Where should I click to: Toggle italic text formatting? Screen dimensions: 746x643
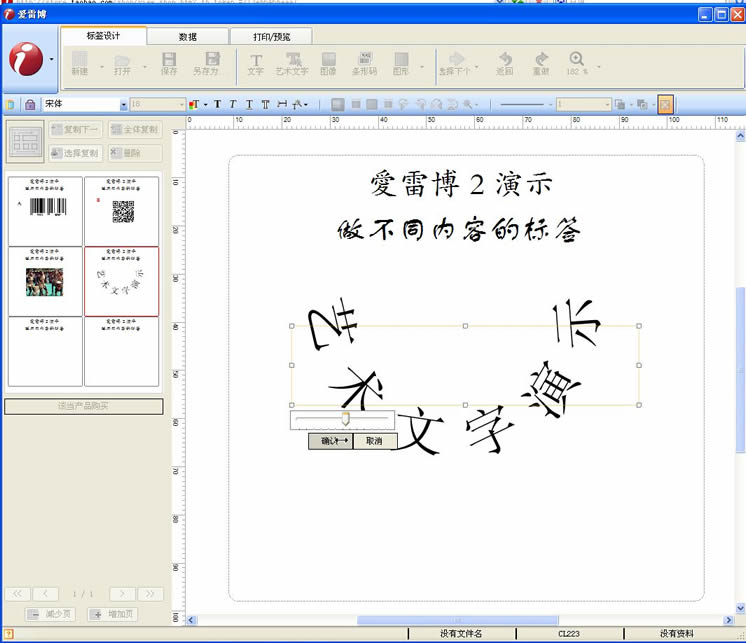tap(233, 104)
